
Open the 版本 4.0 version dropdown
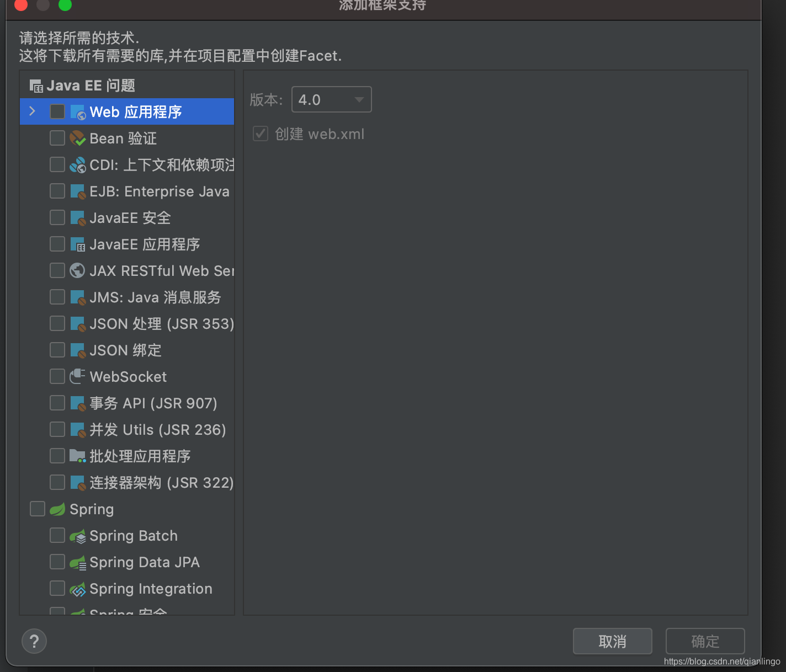coord(331,100)
